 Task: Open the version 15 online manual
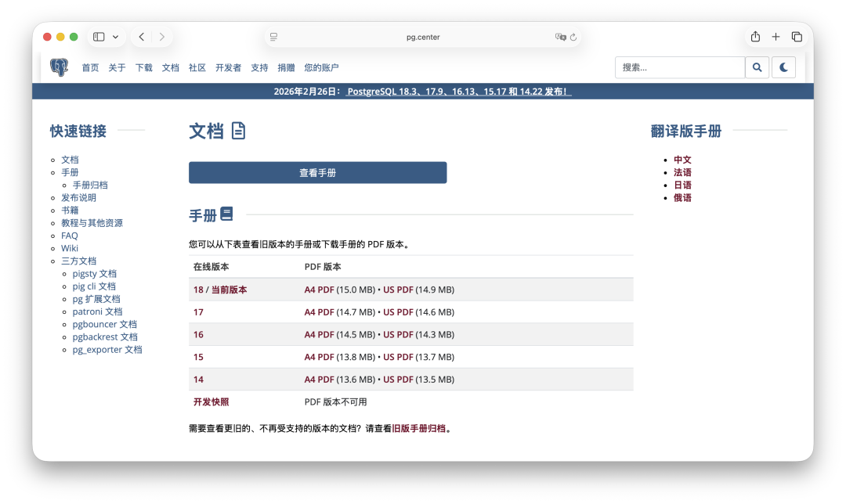(x=198, y=357)
